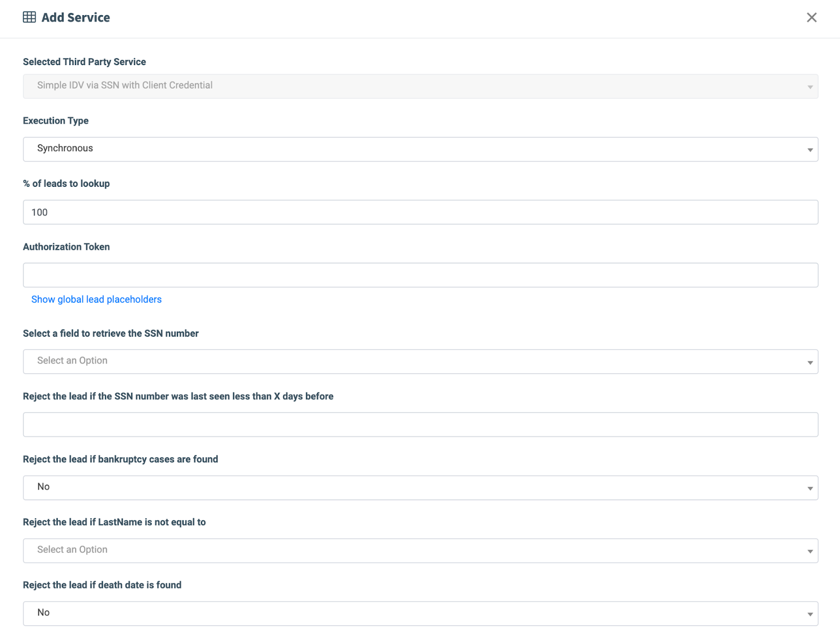Show global lead placeholders
840x640 pixels.
click(x=96, y=300)
